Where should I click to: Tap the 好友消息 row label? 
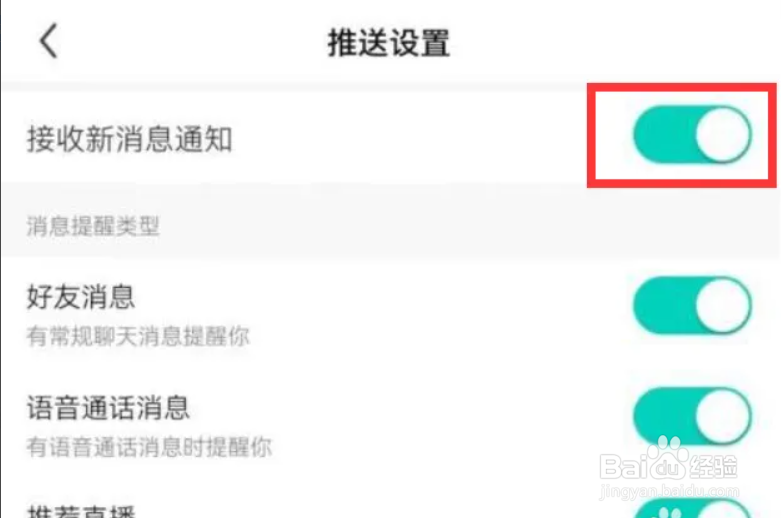pos(81,297)
